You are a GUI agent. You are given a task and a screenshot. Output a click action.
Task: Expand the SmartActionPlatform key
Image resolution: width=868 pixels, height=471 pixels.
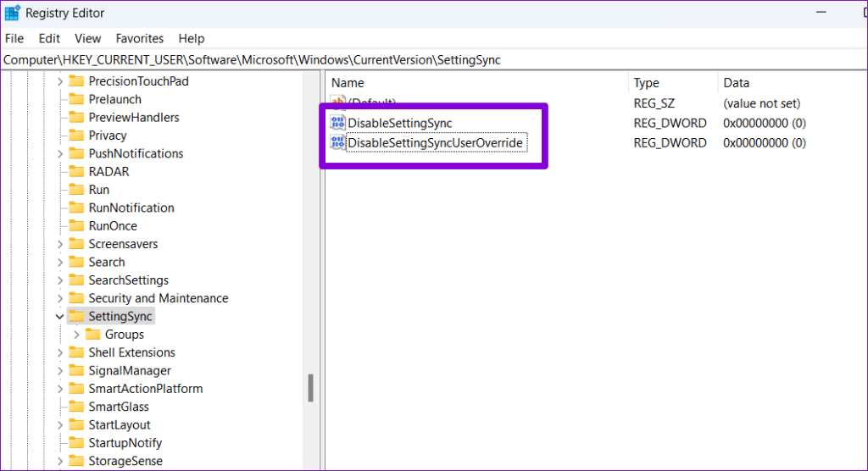coord(60,389)
